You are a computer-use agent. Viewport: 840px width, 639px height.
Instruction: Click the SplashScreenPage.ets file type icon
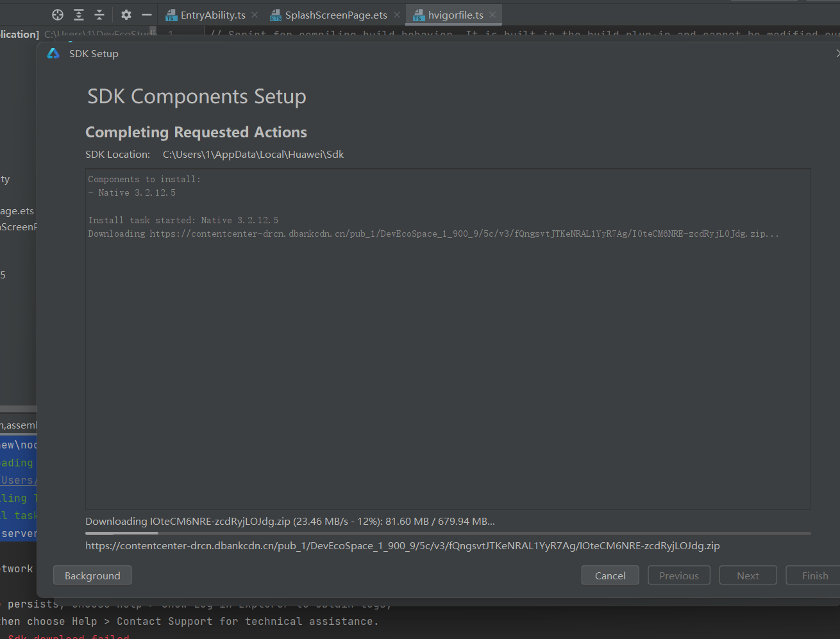(276, 15)
